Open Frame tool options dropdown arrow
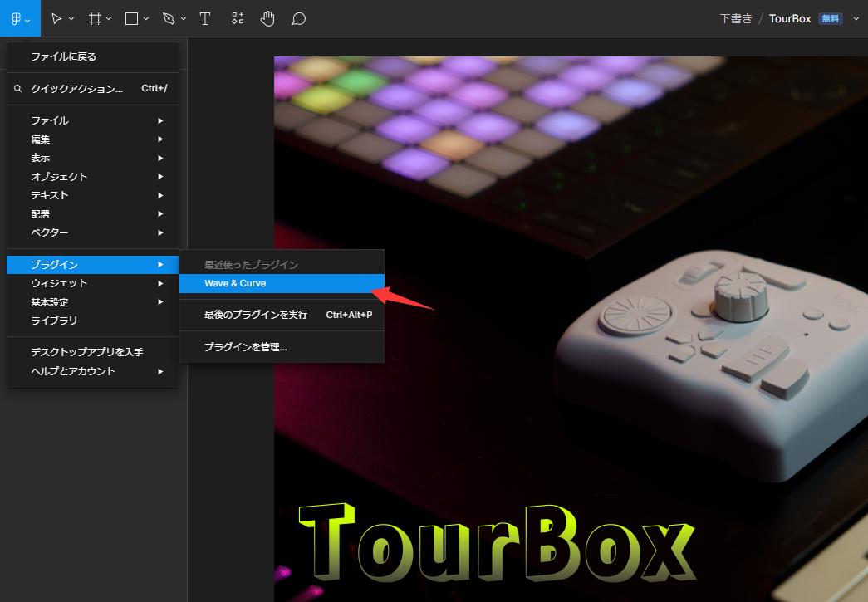 [109, 19]
